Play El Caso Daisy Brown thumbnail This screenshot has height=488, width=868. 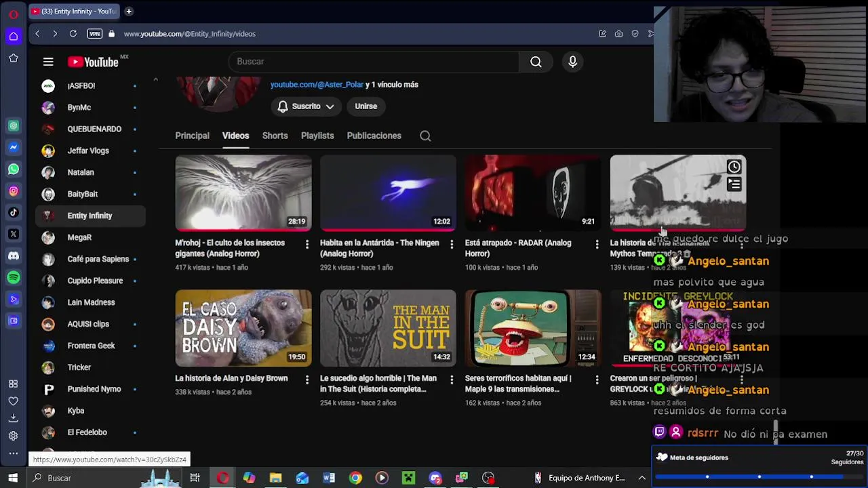tap(243, 329)
